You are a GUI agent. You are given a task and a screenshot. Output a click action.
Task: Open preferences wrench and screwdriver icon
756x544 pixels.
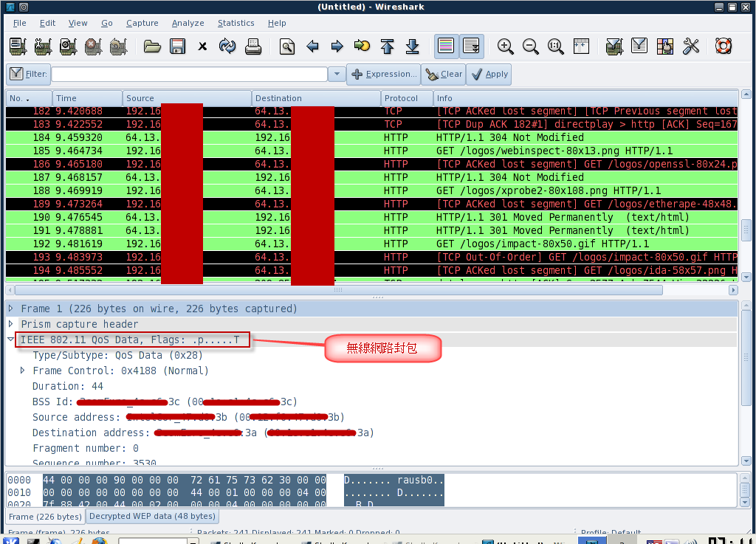pos(690,47)
